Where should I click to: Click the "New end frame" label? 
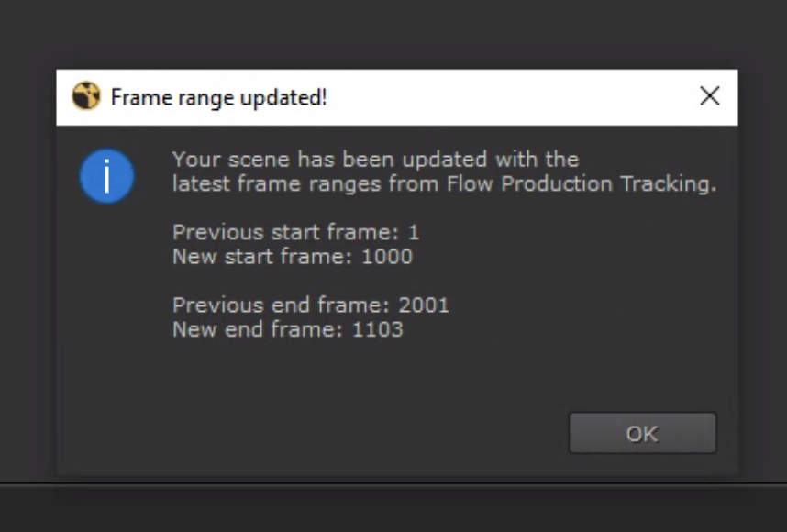pos(257,328)
